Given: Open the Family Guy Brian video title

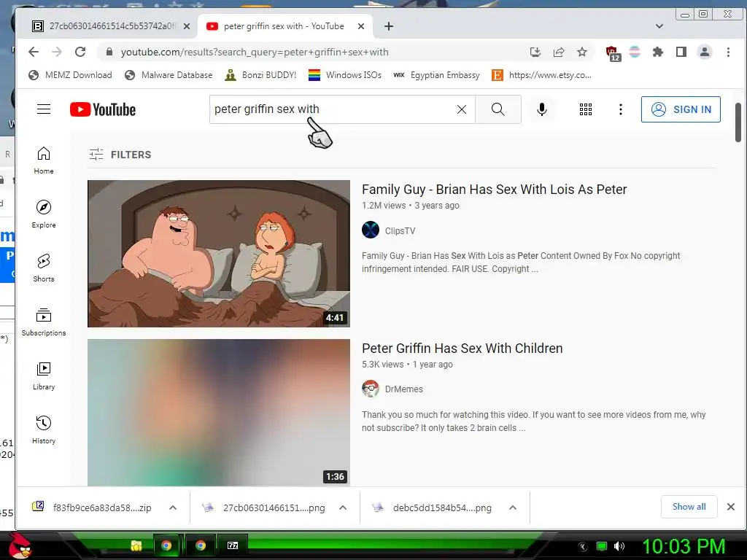Looking at the screenshot, I should point(494,189).
